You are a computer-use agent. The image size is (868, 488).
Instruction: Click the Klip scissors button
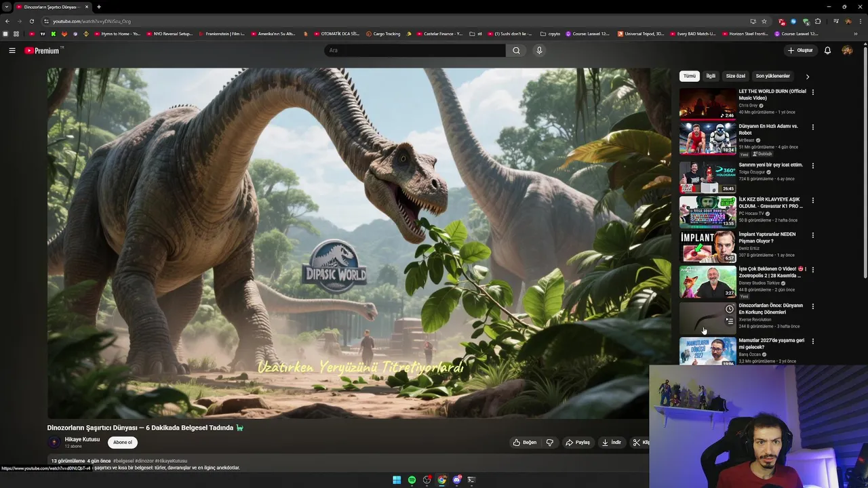click(640, 443)
